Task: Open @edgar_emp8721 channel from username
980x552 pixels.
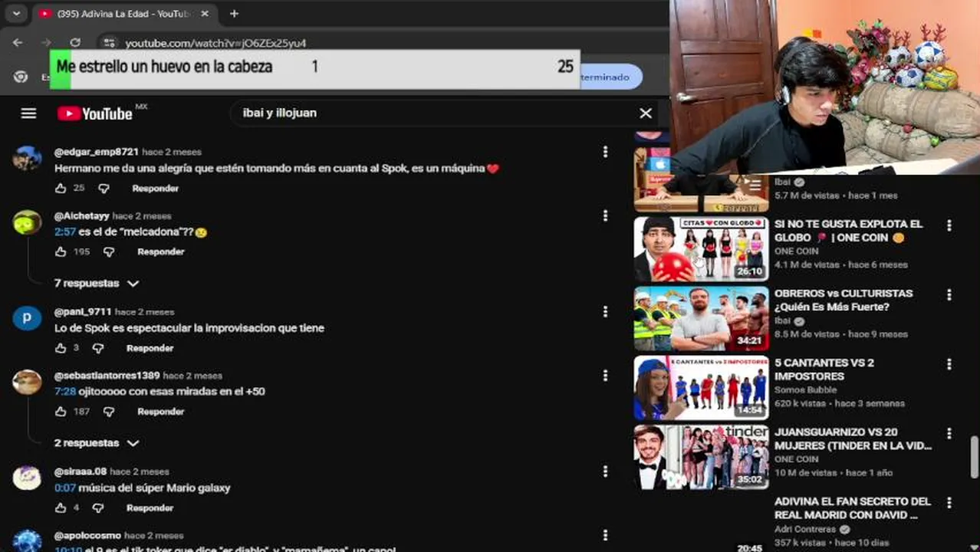Action: pos(96,152)
